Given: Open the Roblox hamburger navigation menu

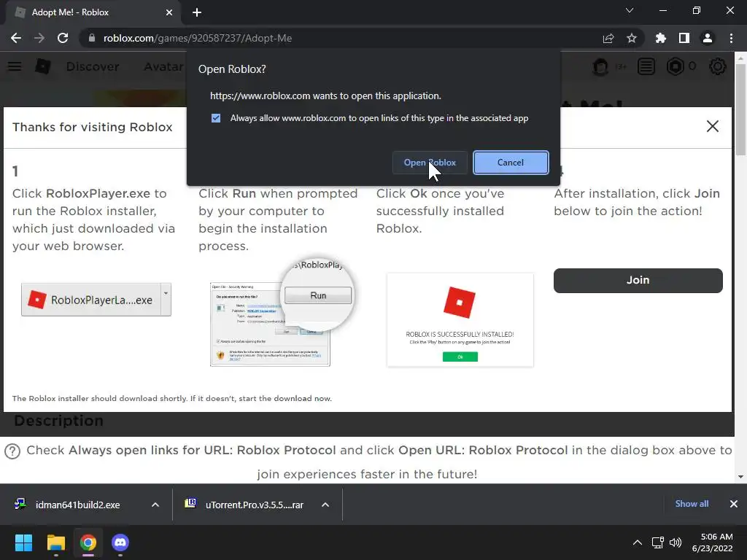Looking at the screenshot, I should (x=15, y=66).
